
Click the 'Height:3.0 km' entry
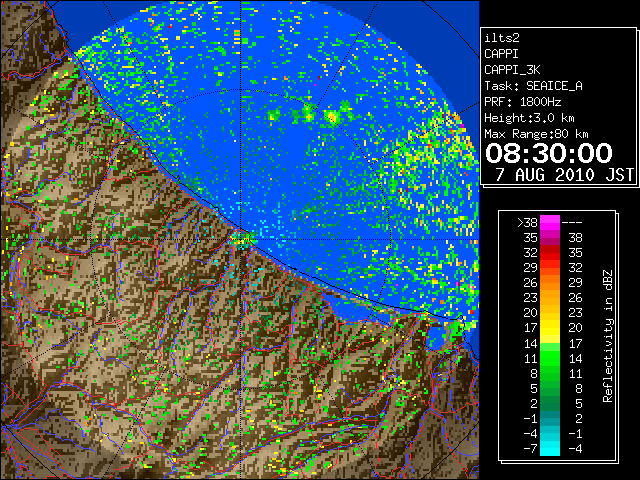click(x=529, y=118)
